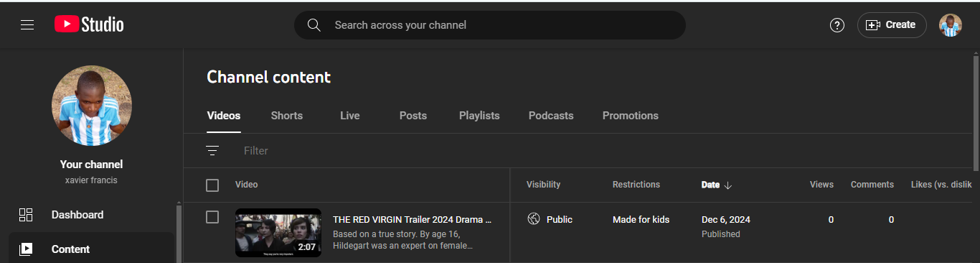Open the Help question-mark icon
Screen dimensions: 980x263
point(837,25)
